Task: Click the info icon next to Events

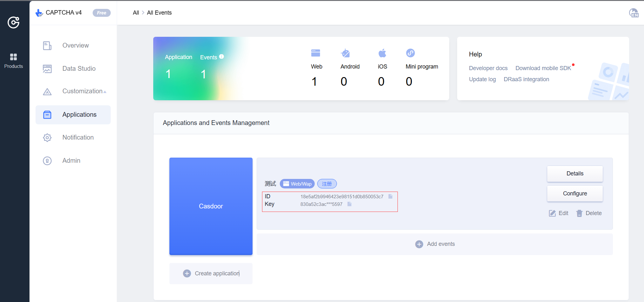Action: point(221,57)
